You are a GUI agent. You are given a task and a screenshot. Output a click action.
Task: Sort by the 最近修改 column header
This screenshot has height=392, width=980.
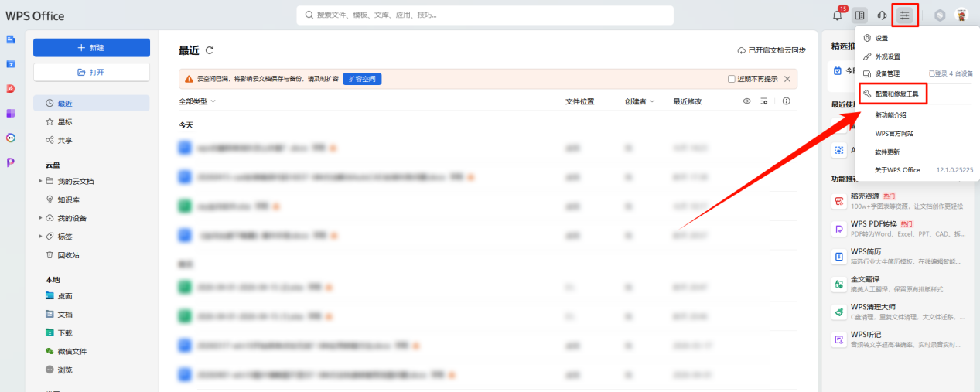687,101
